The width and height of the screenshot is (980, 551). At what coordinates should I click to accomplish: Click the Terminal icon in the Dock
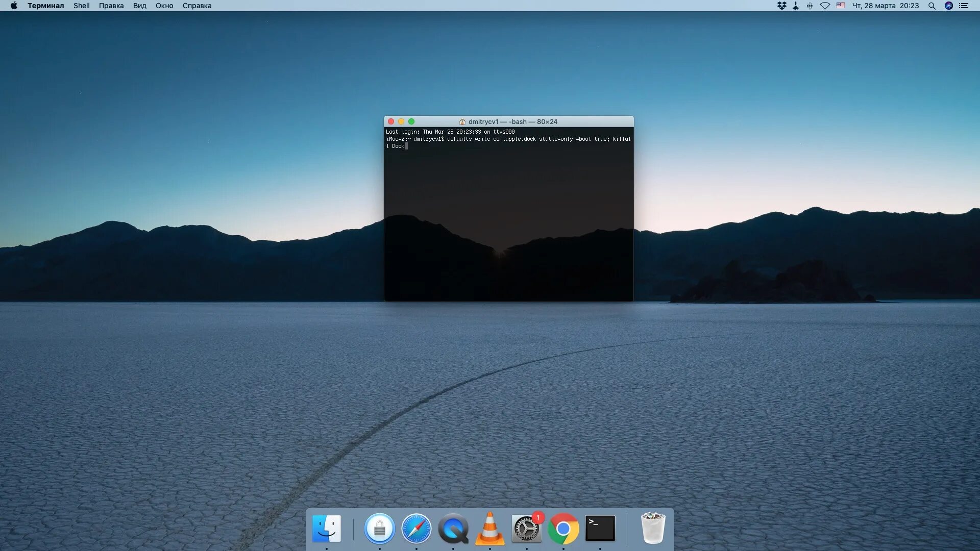600,529
